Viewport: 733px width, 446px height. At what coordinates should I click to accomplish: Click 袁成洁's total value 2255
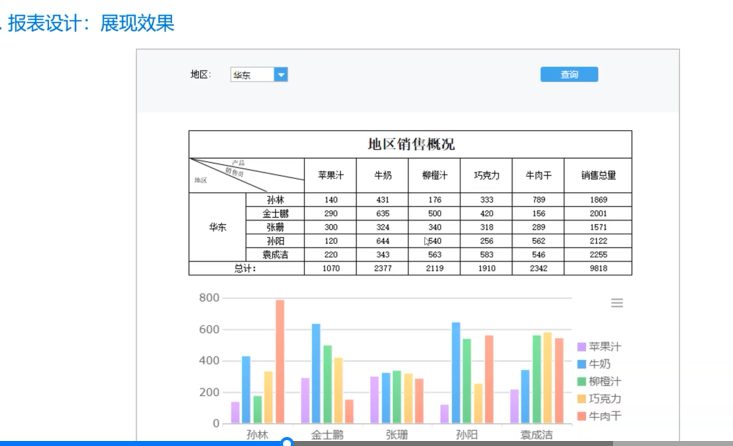click(598, 255)
